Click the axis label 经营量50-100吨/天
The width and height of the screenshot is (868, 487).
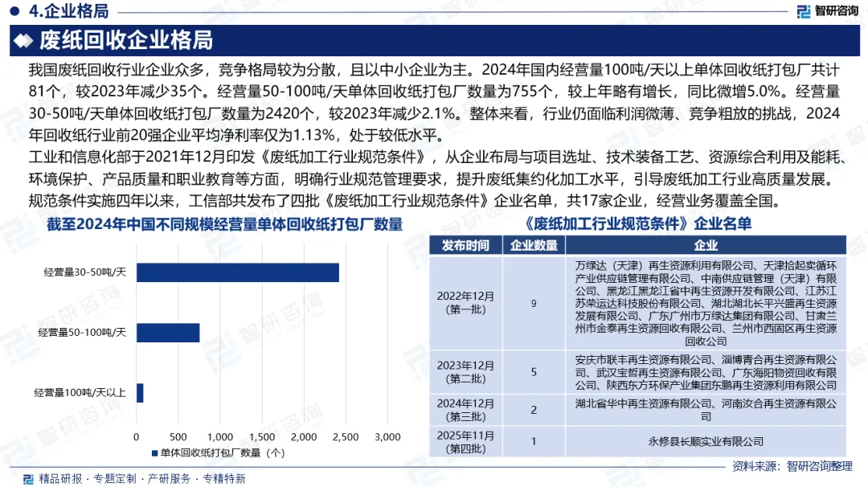tap(82, 333)
